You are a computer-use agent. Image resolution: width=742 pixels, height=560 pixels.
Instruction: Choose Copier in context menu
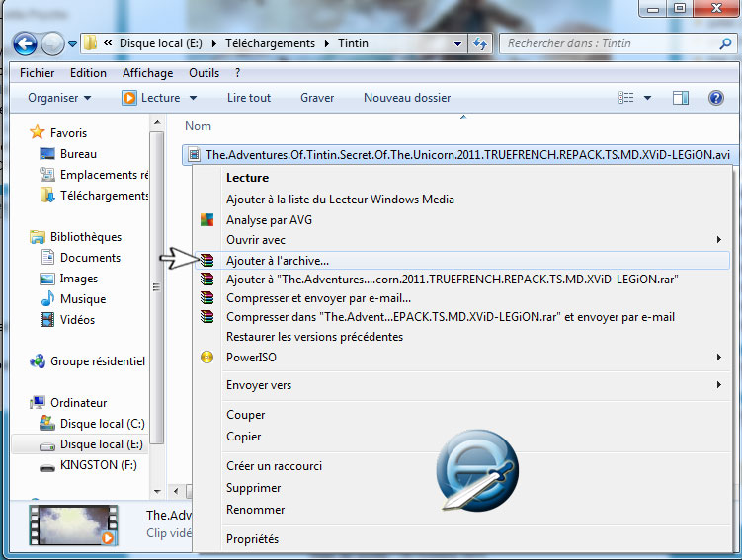(x=461, y=437)
